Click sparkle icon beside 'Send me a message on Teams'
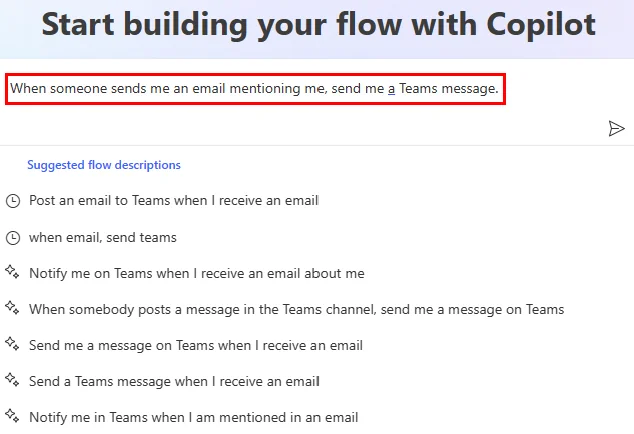Screen dimensions: 634x434 (x=12, y=344)
